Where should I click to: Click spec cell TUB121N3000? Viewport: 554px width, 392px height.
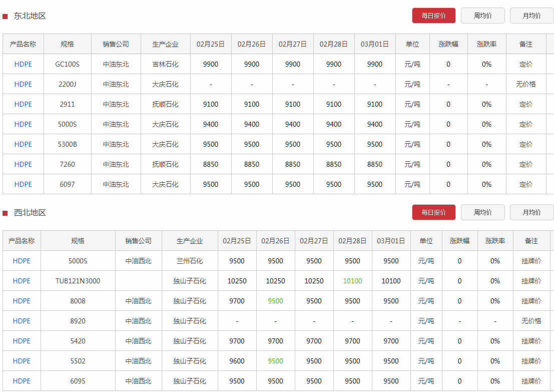(78, 281)
